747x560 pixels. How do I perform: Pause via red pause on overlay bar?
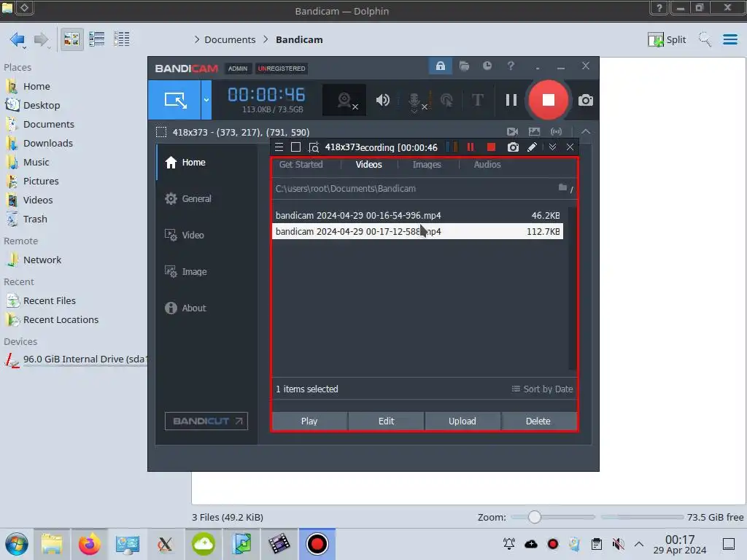pos(471,147)
